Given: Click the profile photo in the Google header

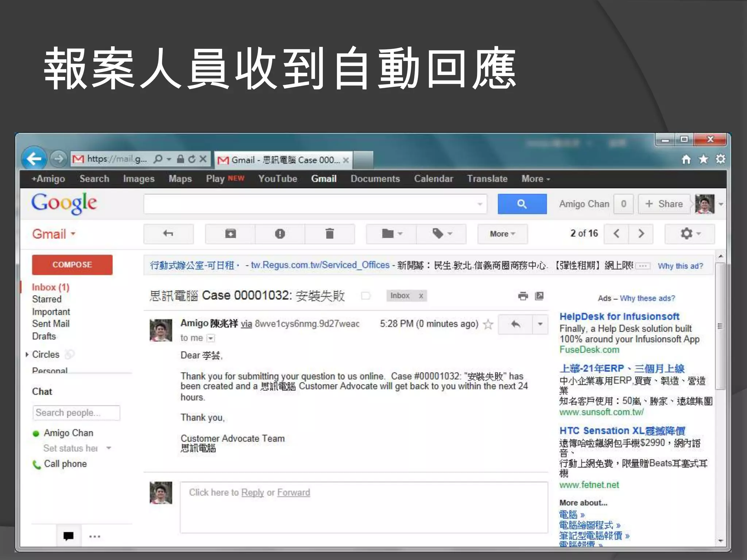Looking at the screenshot, I should tap(705, 204).
